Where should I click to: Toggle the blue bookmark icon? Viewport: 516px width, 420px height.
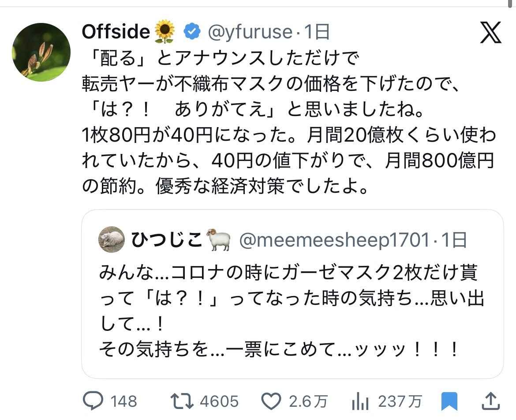(x=449, y=402)
